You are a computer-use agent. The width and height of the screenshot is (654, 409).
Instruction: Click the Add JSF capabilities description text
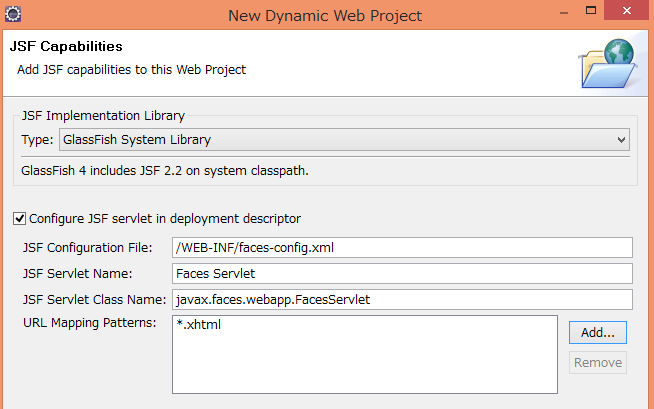pos(131,70)
